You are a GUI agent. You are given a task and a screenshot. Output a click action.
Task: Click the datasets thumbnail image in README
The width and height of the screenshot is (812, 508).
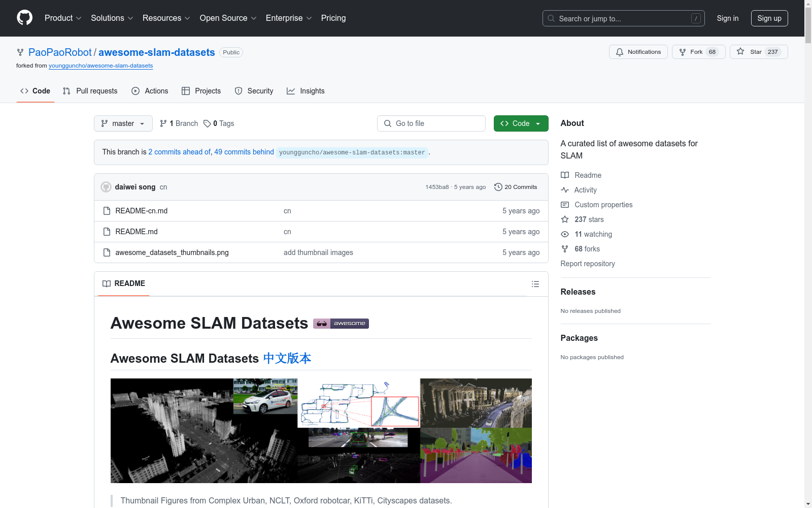point(321,431)
